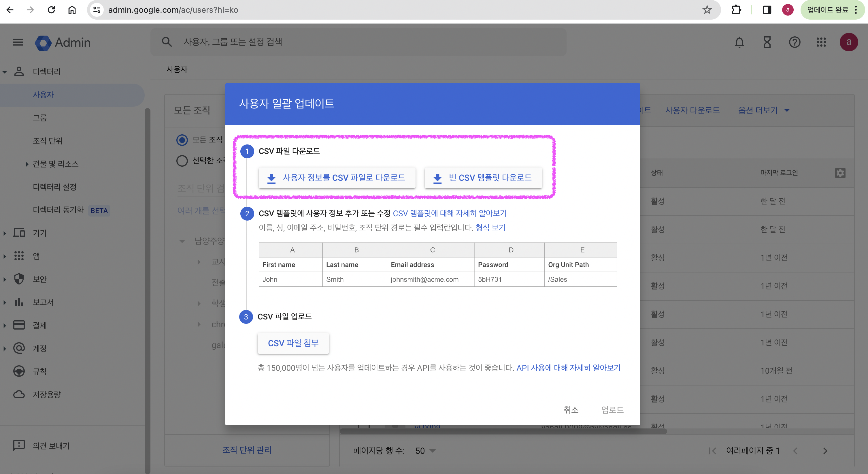The image size is (868, 474).
Task: Open 디렉터리 설정 in the sidebar
Action: coord(54,187)
